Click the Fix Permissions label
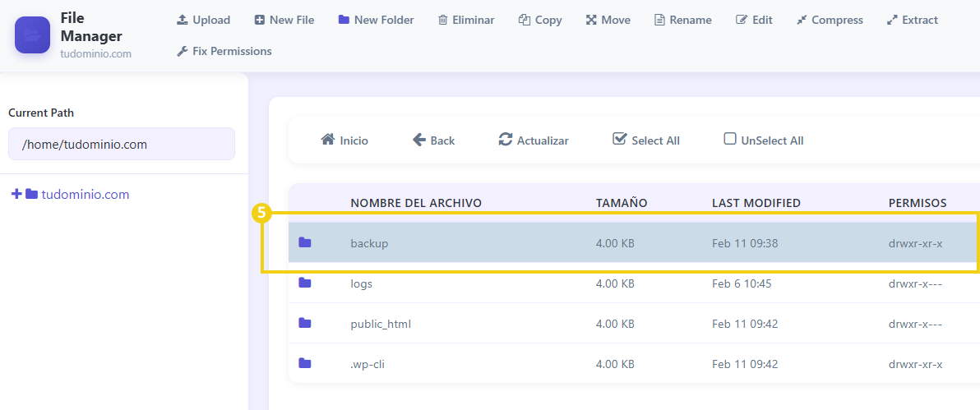Image resolution: width=980 pixels, height=410 pixels. click(232, 51)
